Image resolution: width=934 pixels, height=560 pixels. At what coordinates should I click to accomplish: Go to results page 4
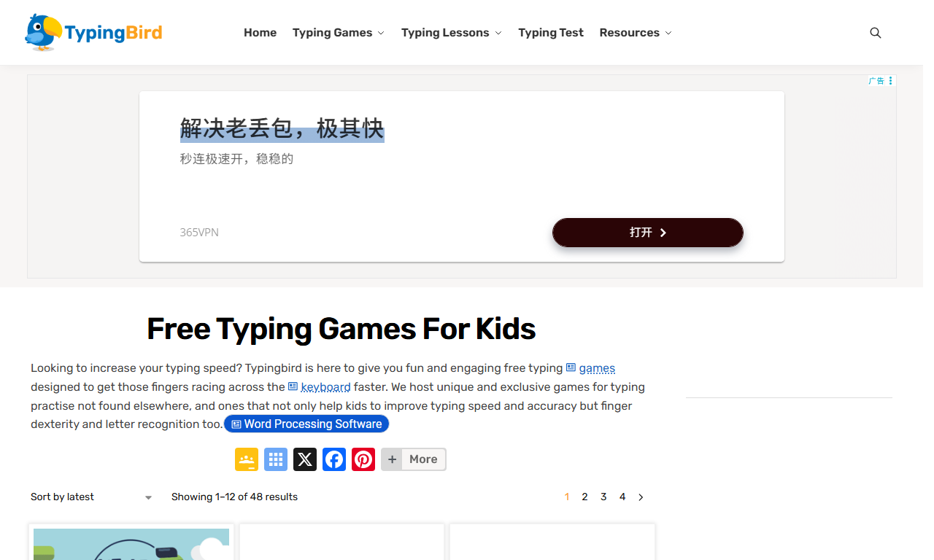point(622,497)
